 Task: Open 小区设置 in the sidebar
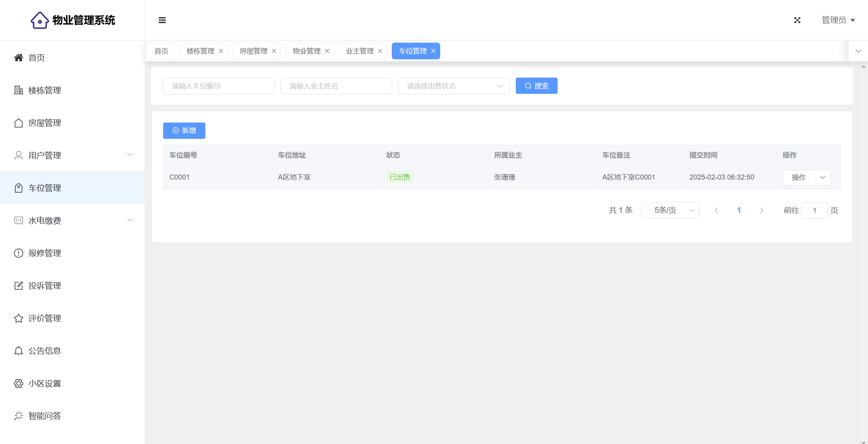[45, 384]
